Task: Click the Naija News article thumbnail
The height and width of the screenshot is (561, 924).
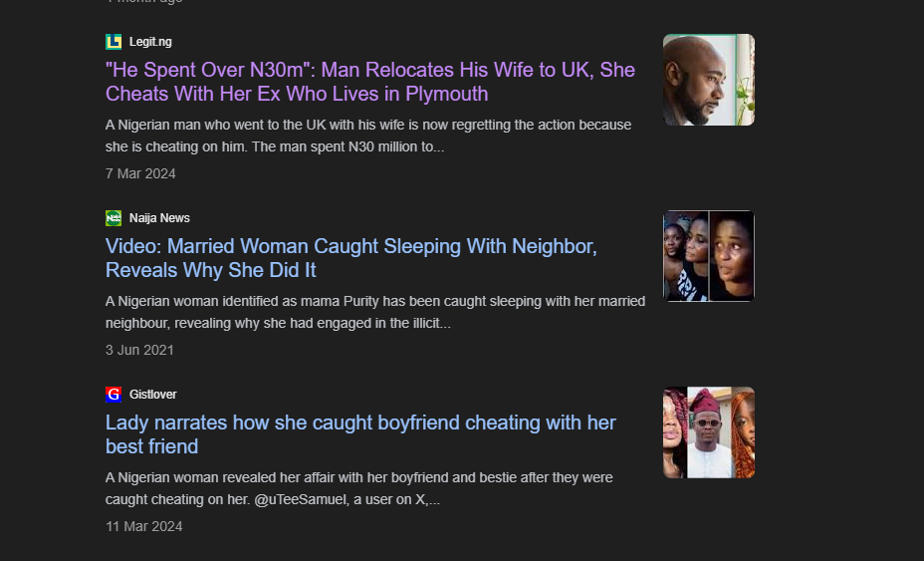Action: [709, 256]
